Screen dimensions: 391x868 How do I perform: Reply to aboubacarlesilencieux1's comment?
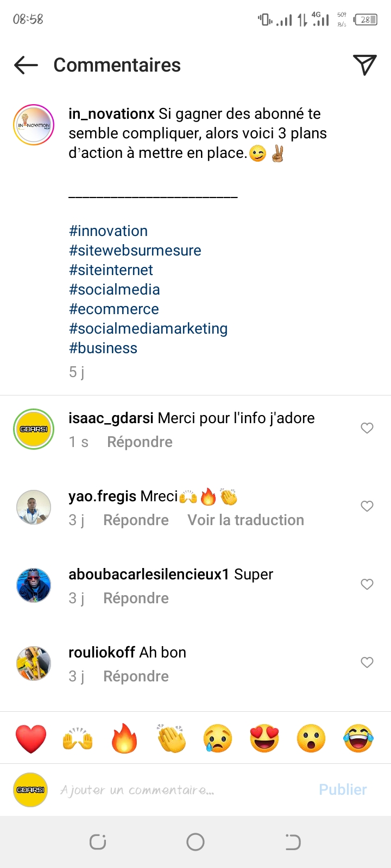point(136,598)
